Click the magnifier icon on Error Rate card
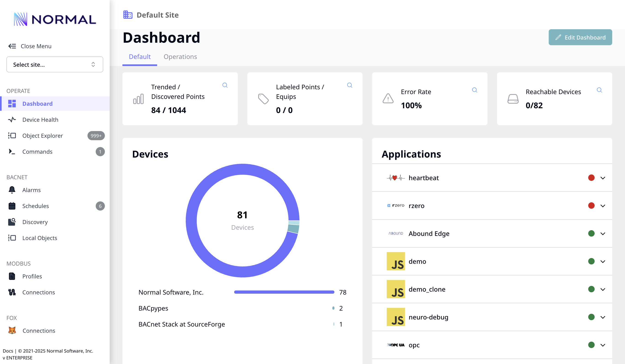This screenshot has width=625, height=364. coord(474,90)
